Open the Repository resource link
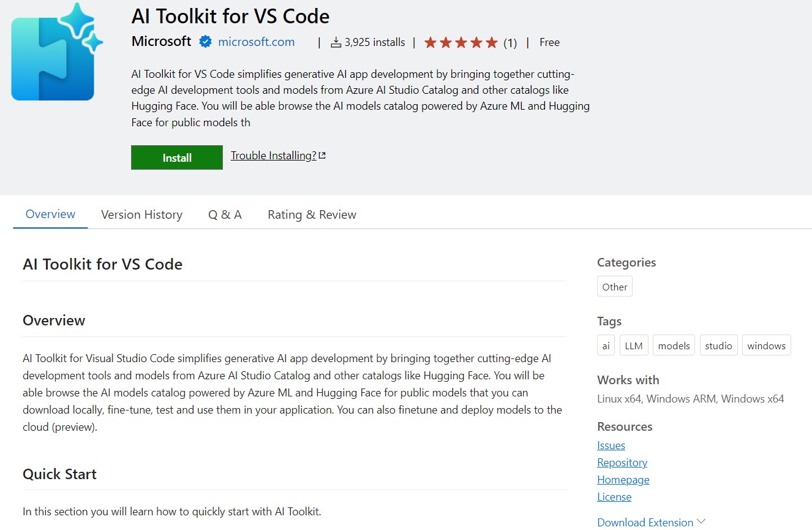This screenshot has height=530, width=812. 622,463
